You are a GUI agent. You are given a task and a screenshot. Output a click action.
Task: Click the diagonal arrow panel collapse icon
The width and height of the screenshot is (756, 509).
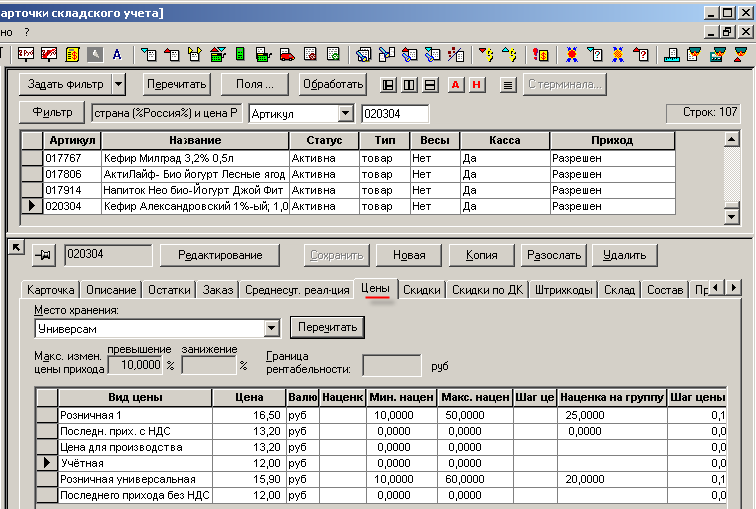(16, 248)
